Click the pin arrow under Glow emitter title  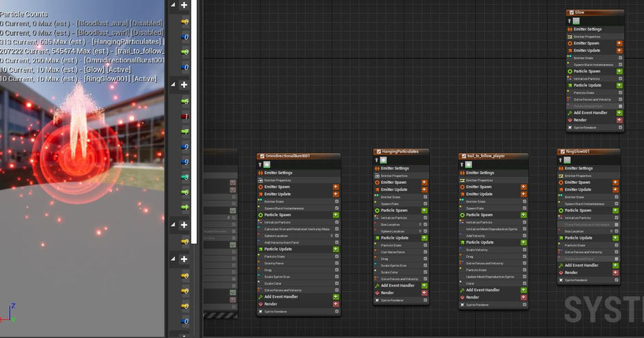point(569,21)
